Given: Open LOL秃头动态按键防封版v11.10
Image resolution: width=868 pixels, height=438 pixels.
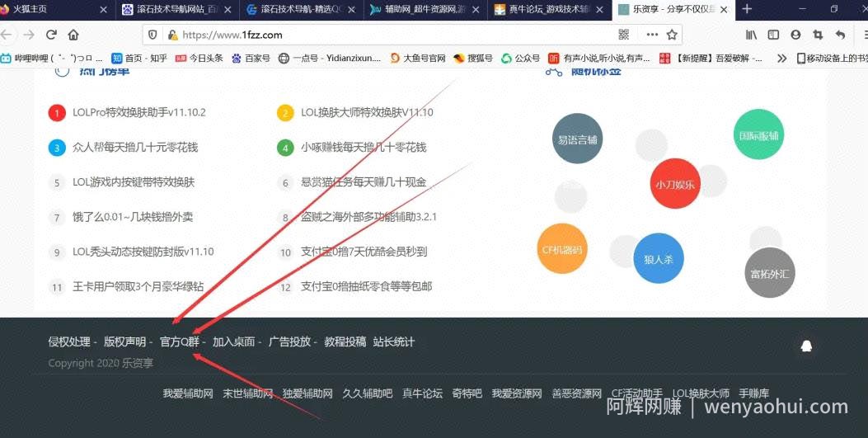Looking at the screenshot, I should [x=143, y=252].
